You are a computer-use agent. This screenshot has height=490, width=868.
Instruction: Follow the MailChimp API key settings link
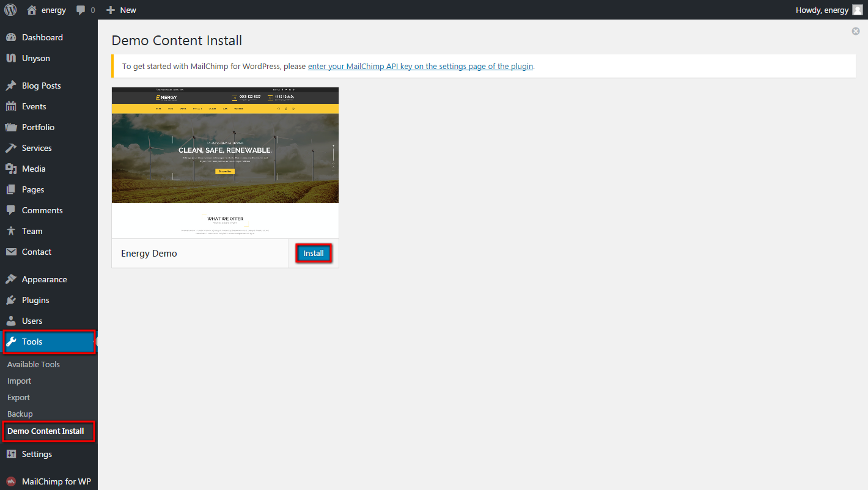tap(421, 66)
